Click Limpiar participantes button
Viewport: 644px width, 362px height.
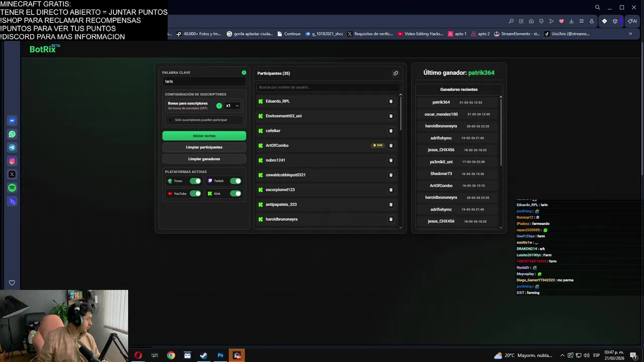[x=204, y=147]
